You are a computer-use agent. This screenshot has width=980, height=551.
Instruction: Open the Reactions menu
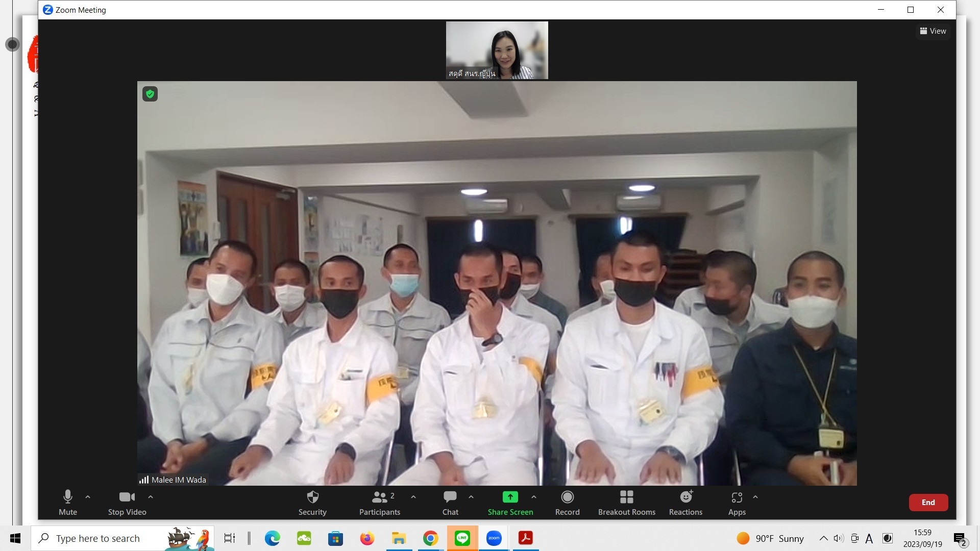685,503
